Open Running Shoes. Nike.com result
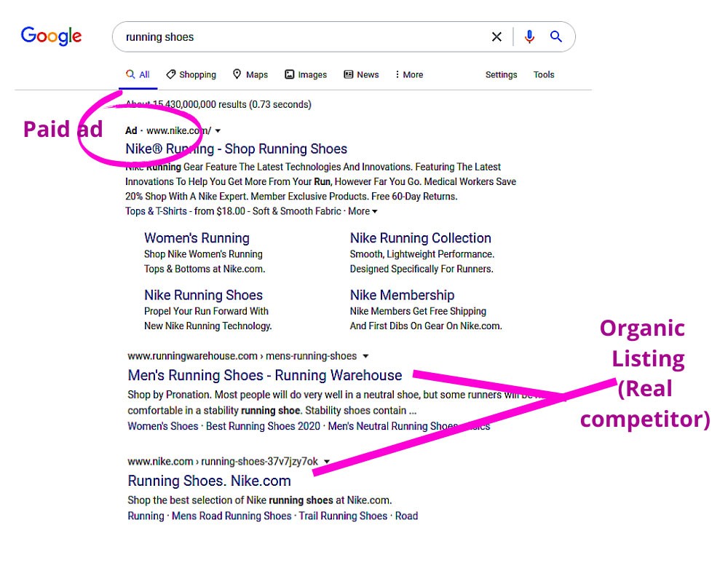728x563 pixels. tap(210, 480)
